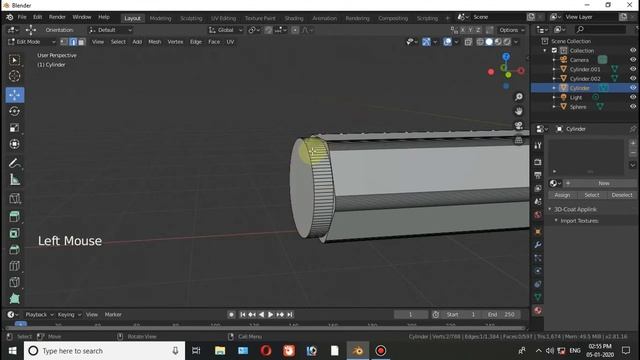Toggle the Collection exclude checkbox

click(554, 50)
